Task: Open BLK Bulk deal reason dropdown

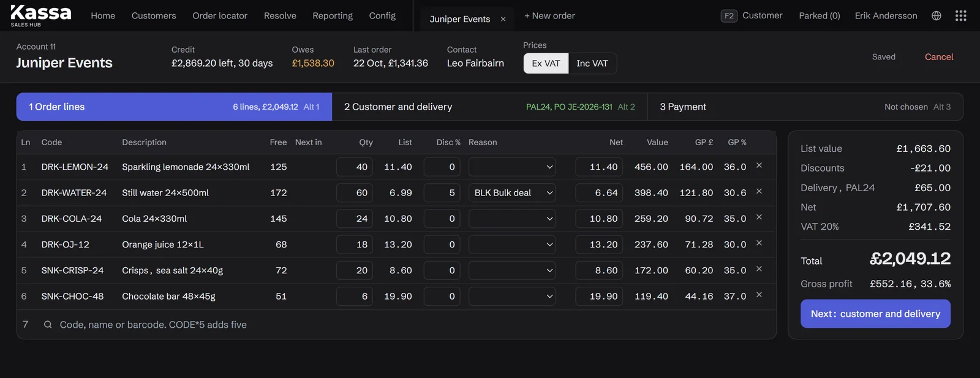Action: click(x=511, y=192)
